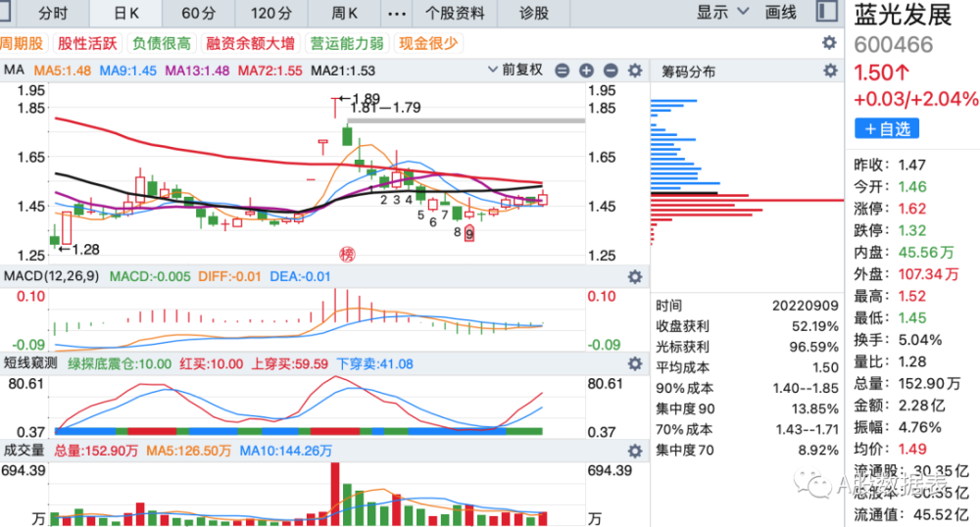Click the 融资余额大增 tag
Image resolution: width=980 pixels, height=527 pixels.
coord(250,43)
